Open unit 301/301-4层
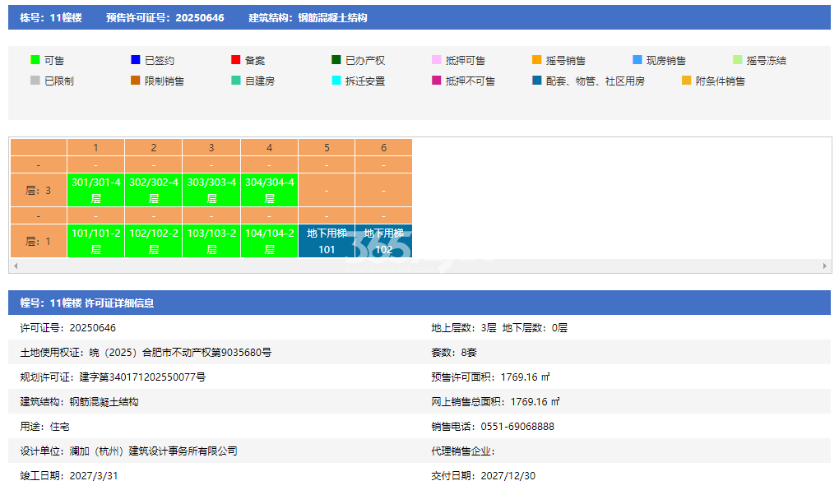The height and width of the screenshot is (504, 839). (95, 190)
